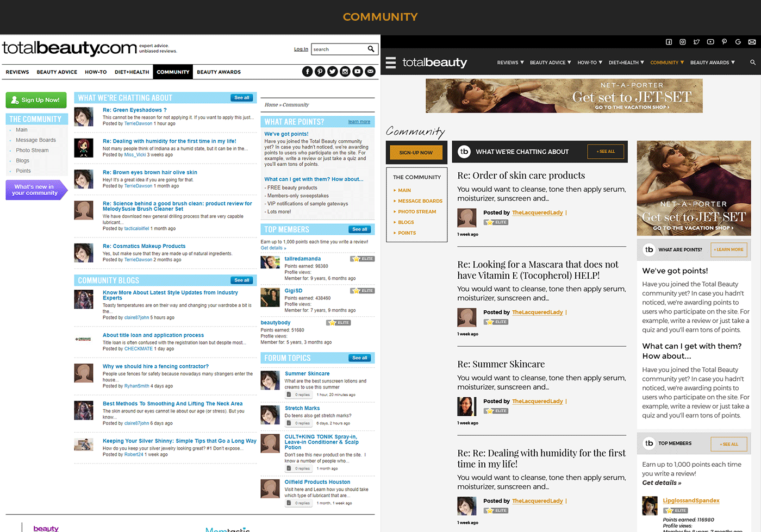
Task: Click YouTube icon in white site header
Action: pyautogui.click(x=358, y=72)
